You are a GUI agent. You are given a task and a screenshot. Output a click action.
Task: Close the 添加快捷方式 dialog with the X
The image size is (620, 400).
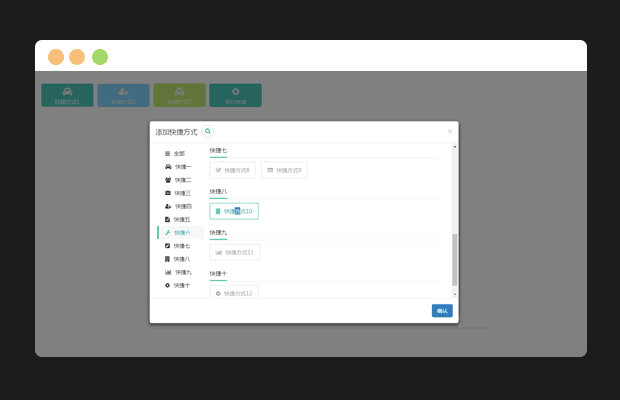pos(450,131)
